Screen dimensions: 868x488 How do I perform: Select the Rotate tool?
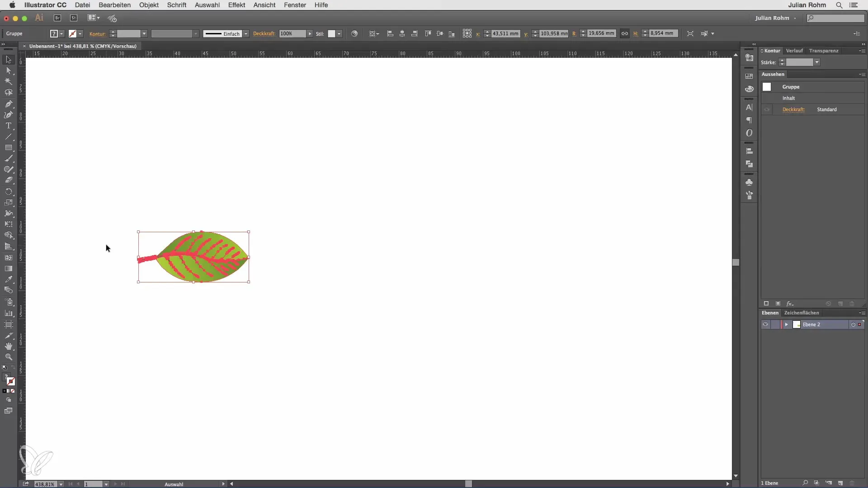click(9, 192)
